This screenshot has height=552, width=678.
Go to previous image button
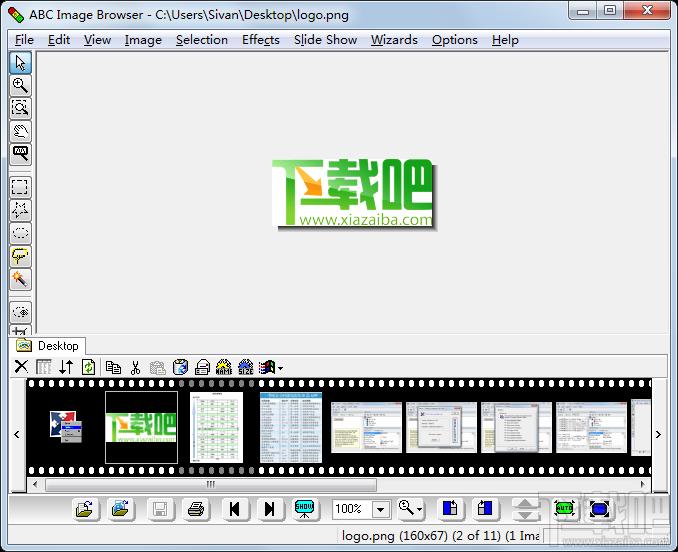coord(235,509)
